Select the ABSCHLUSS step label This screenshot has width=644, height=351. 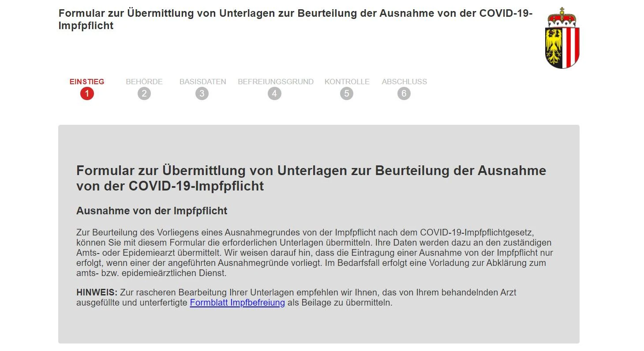pos(404,82)
